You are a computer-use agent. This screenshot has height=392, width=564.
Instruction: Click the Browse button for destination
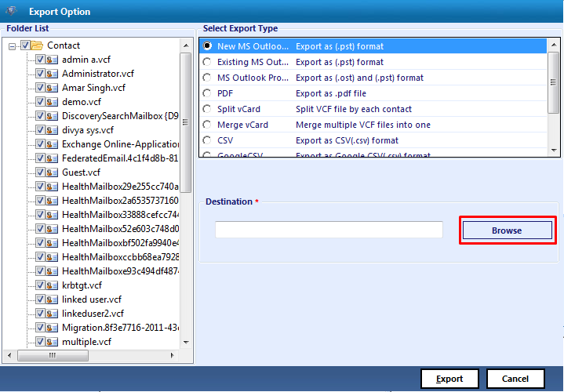[x=507, y=230]
